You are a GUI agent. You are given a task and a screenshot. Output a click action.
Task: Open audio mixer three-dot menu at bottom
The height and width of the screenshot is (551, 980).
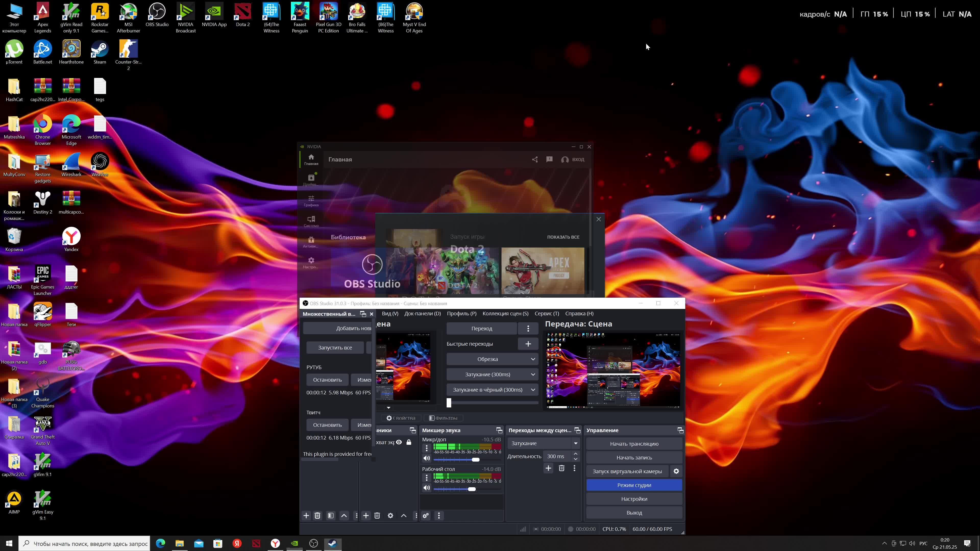pos(439,516)
